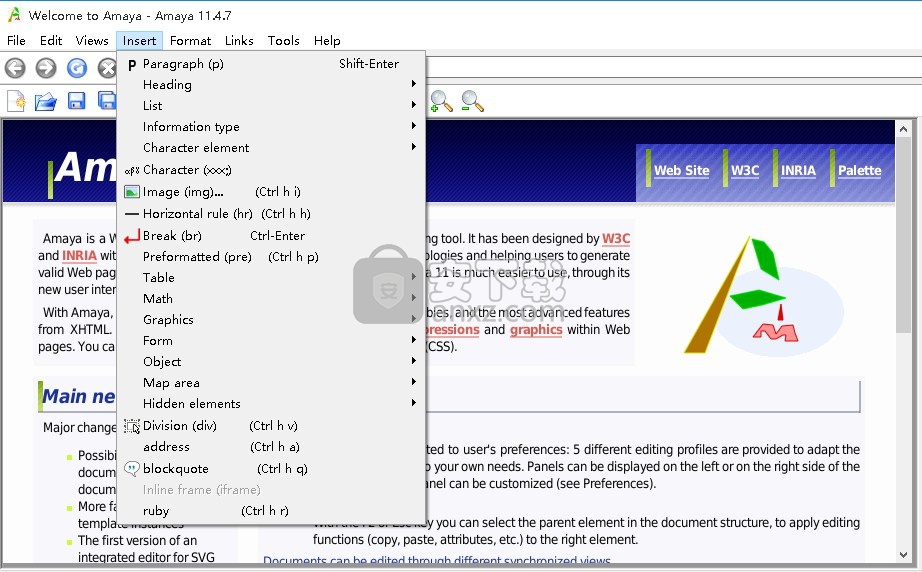This screenshot has width=922, height=572.
Task: Follow the Palette link in the banner
Action: tap(860, 170)
